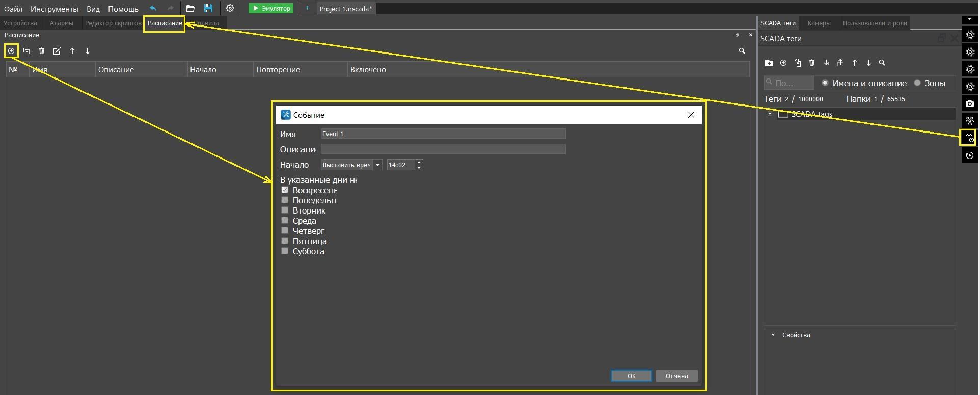The height and width of the screenshot is (395, 980).
Task: Click the trash icon in the Расписание toolbar
Action: 42,51
